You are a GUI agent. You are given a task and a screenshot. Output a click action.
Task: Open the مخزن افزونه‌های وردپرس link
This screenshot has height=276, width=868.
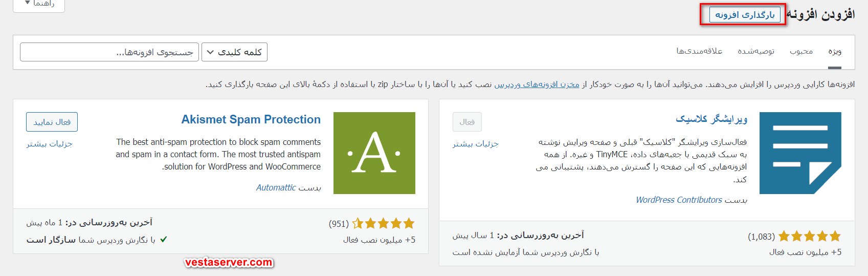(x=537, y=84)
